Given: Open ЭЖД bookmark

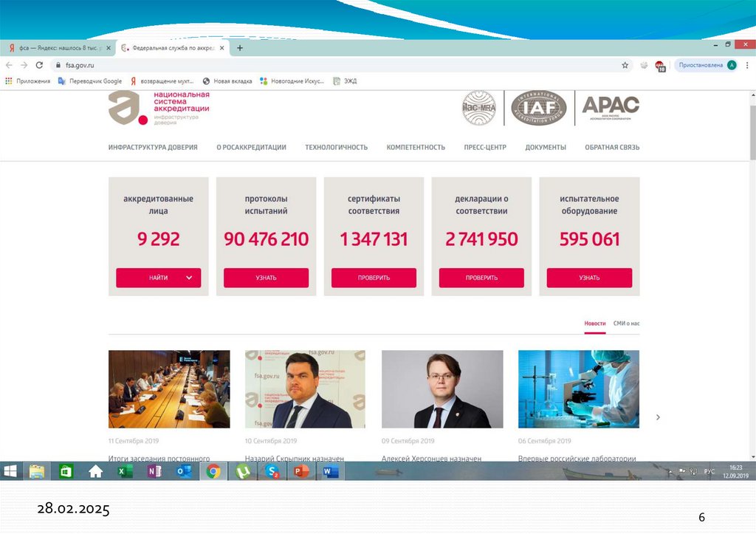Looking at the screenshot, I should pos(346,81).
